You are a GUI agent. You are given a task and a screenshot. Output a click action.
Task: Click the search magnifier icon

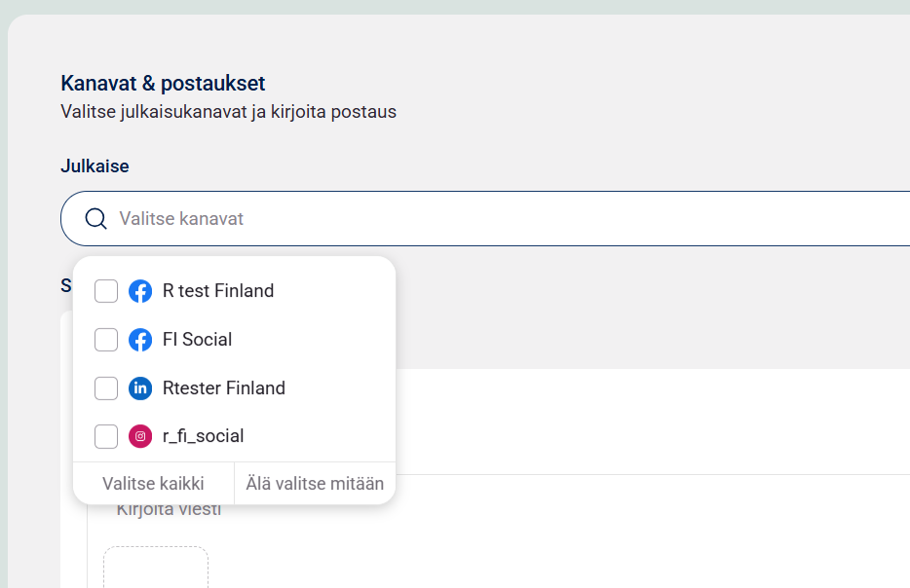pos(96,219)
